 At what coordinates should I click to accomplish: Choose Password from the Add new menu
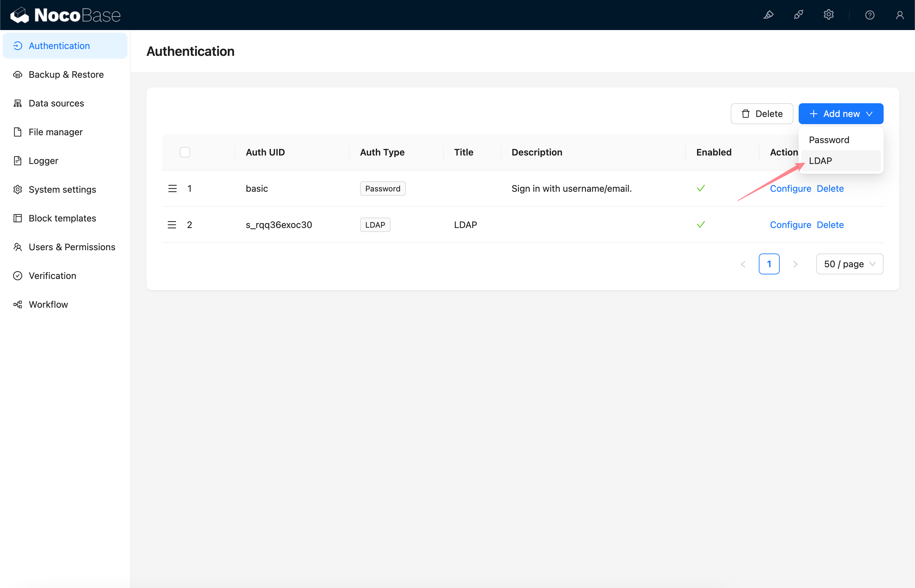pos(840,140)
